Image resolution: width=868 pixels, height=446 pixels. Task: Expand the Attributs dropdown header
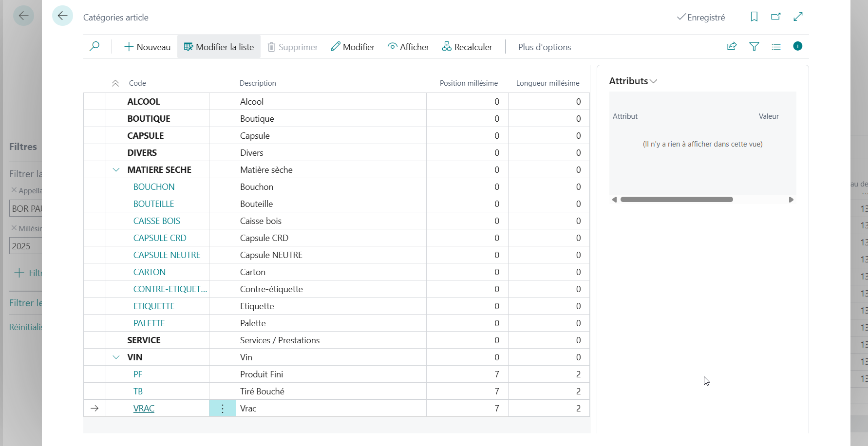tap(633, 81)
